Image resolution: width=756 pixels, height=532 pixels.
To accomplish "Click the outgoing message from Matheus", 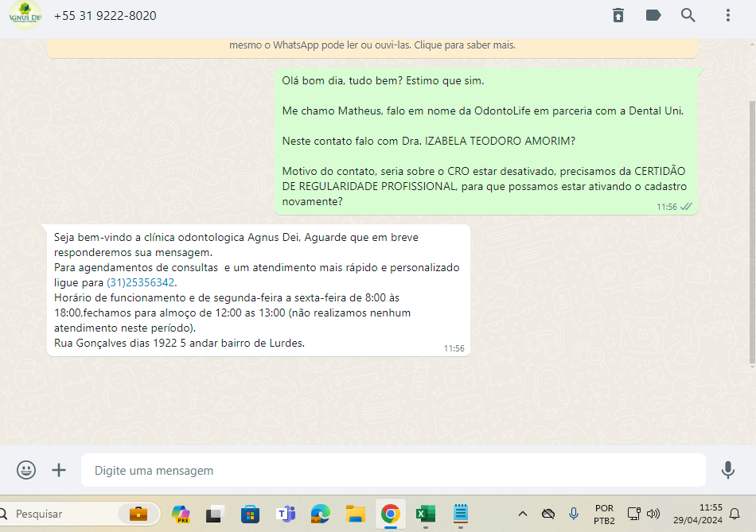I will [486, 142].
